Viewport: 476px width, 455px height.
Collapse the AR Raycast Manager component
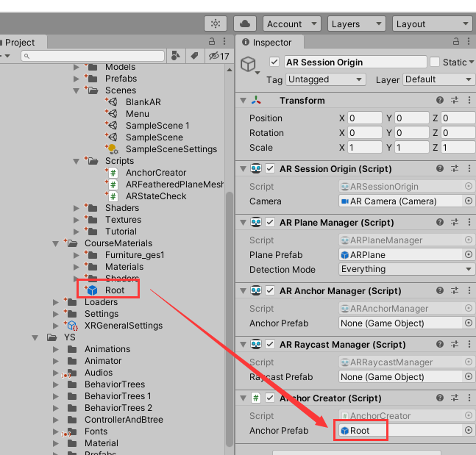[244, 344]
